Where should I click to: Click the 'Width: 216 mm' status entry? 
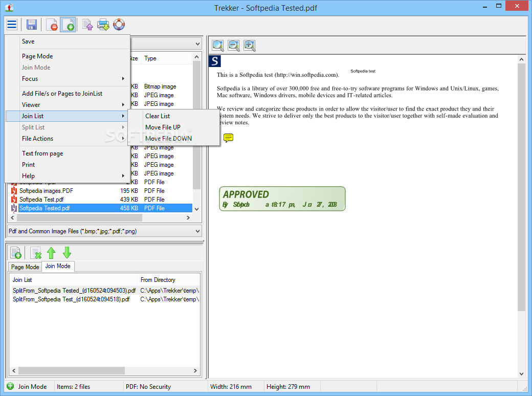pyautogui.click(x=231, y=386)
